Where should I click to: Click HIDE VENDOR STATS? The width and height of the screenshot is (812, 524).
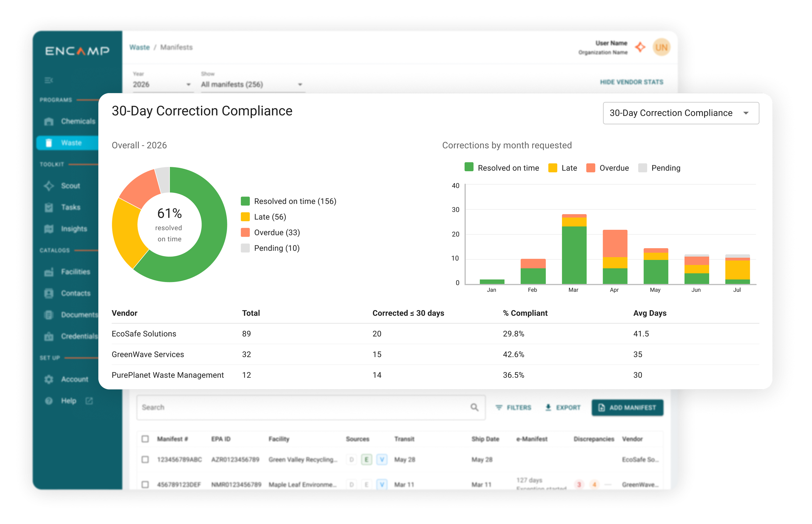coord(631,82)
